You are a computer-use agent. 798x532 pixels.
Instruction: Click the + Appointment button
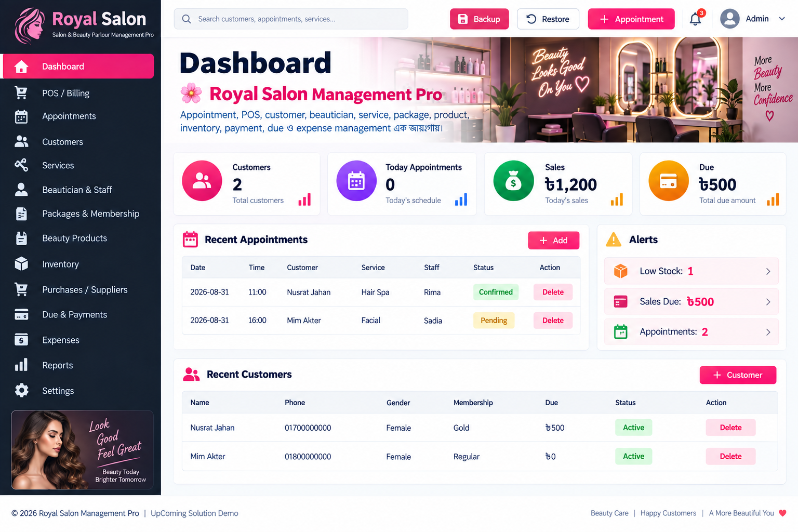click(631, 19)
